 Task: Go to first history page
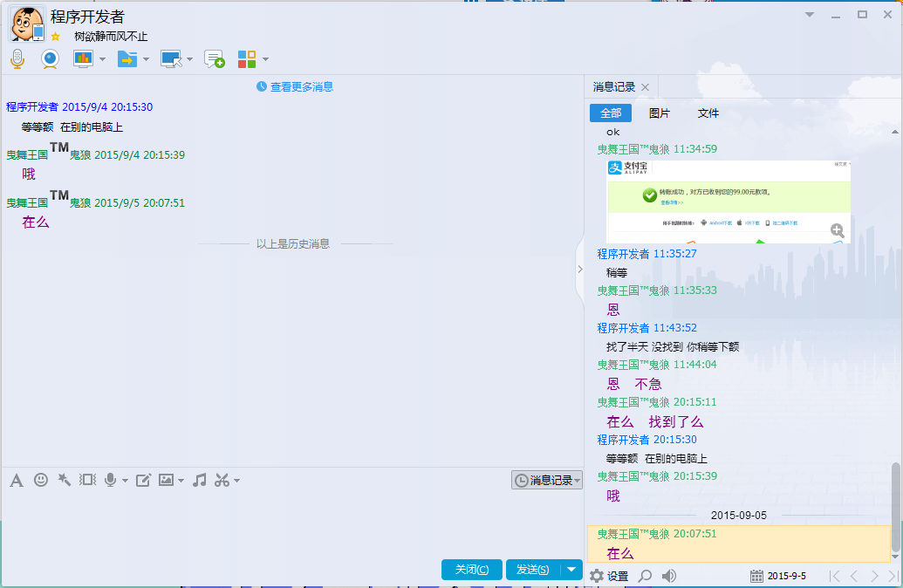834,576
